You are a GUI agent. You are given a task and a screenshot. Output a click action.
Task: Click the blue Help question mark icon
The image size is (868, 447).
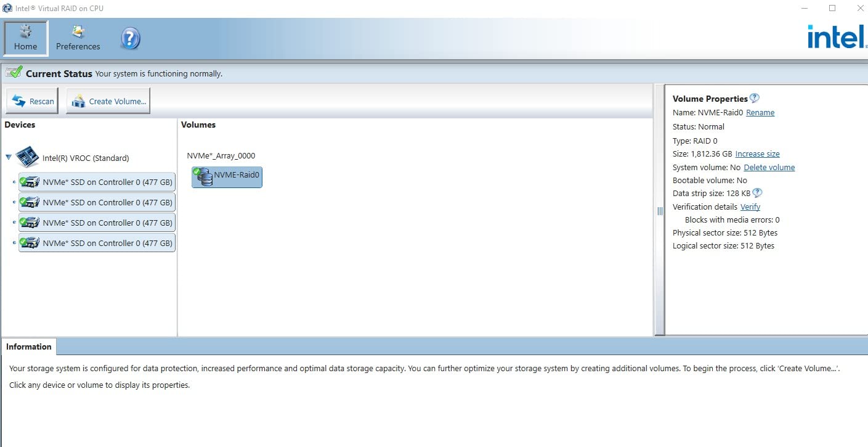click(130, 39)
